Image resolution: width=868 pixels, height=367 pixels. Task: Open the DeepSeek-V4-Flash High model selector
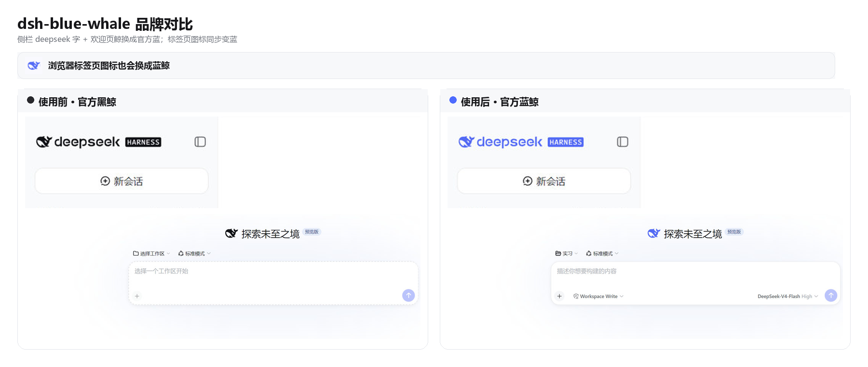pyautogui.click(x=788, y=296)
